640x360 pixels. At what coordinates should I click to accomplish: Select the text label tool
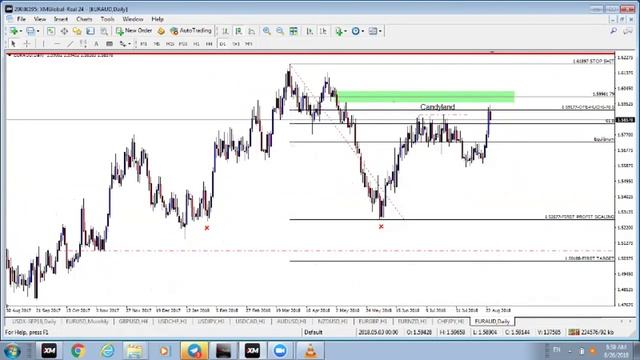tap(109, 44)
